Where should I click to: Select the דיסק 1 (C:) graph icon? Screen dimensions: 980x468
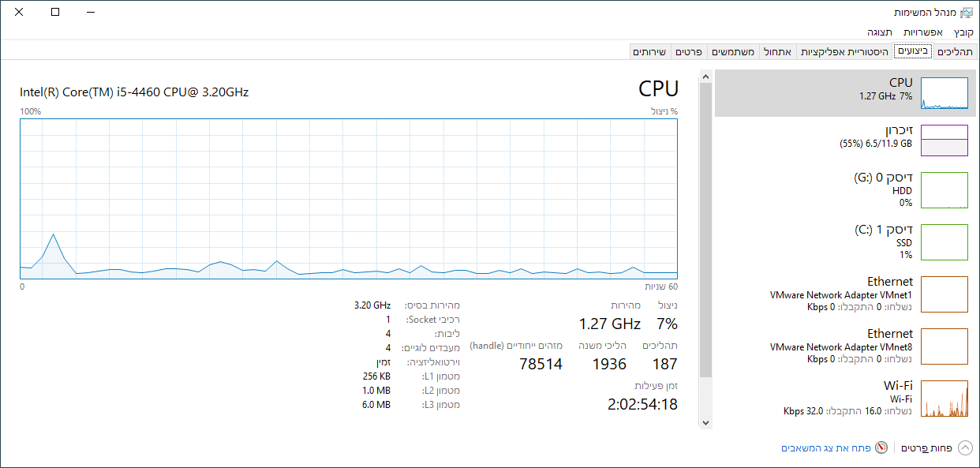[944, 242]
